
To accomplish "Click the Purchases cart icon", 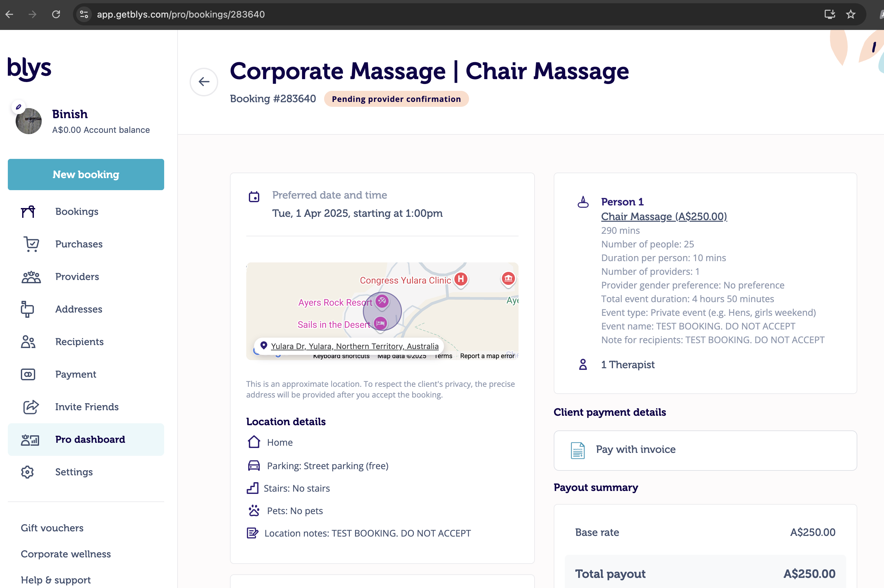I will pyautogui.click(x=31, y=244).
